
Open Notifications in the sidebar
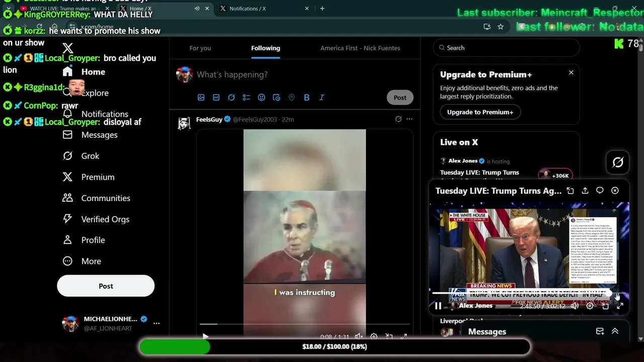point(95,114)
